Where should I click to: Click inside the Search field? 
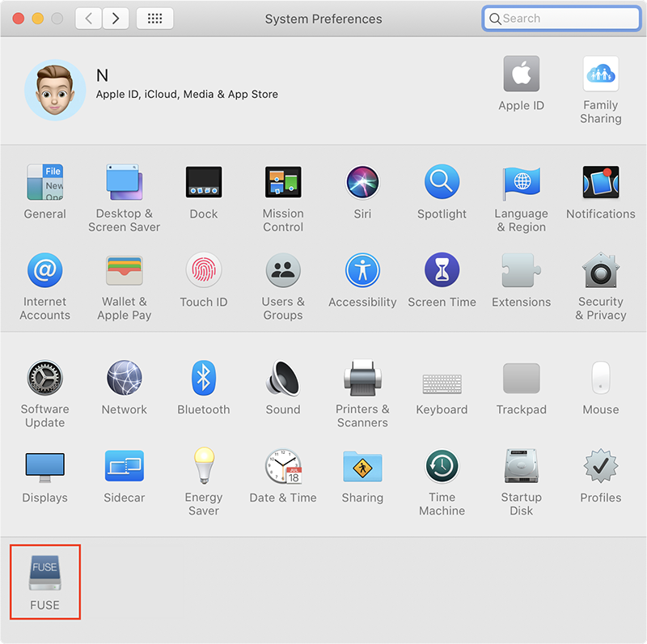point(561,18)
